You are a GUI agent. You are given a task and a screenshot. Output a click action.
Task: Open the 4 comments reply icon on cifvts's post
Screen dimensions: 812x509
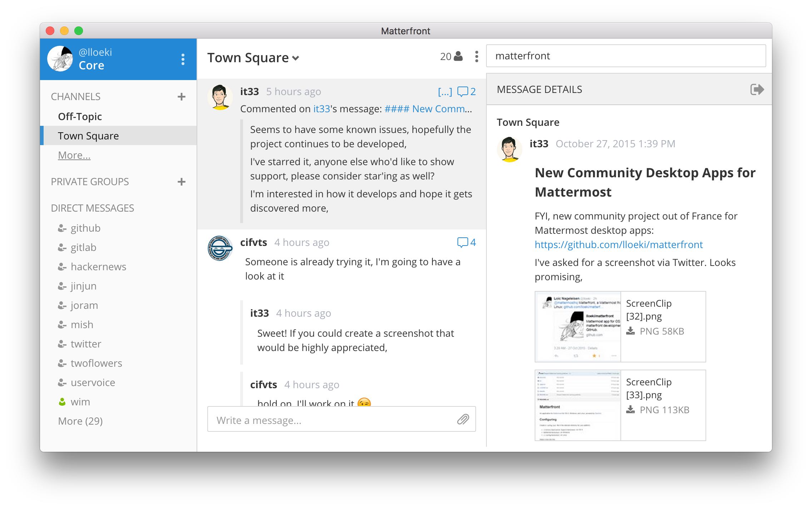(466, 242)
